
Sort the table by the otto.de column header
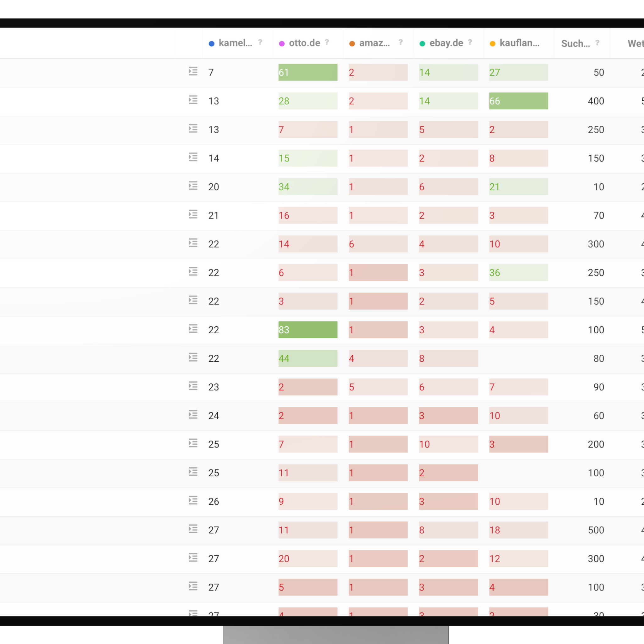point(304,43)
